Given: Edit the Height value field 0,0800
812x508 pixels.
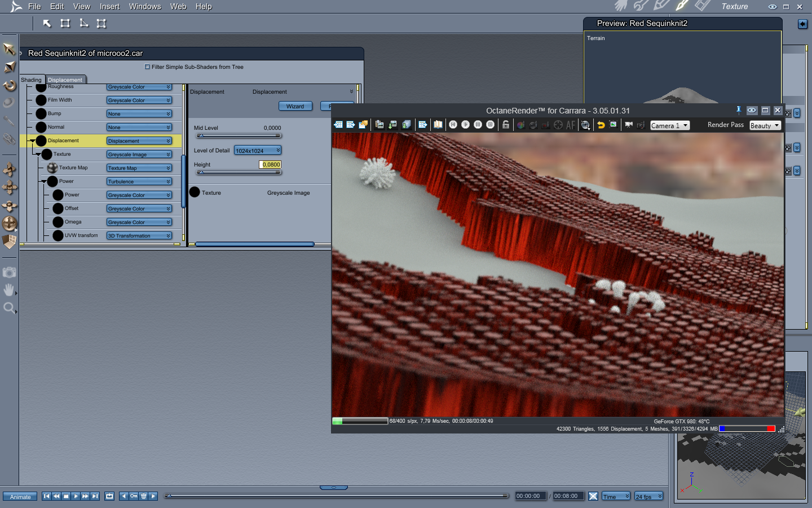Looking at the screenshot, I should pos(270,164).
